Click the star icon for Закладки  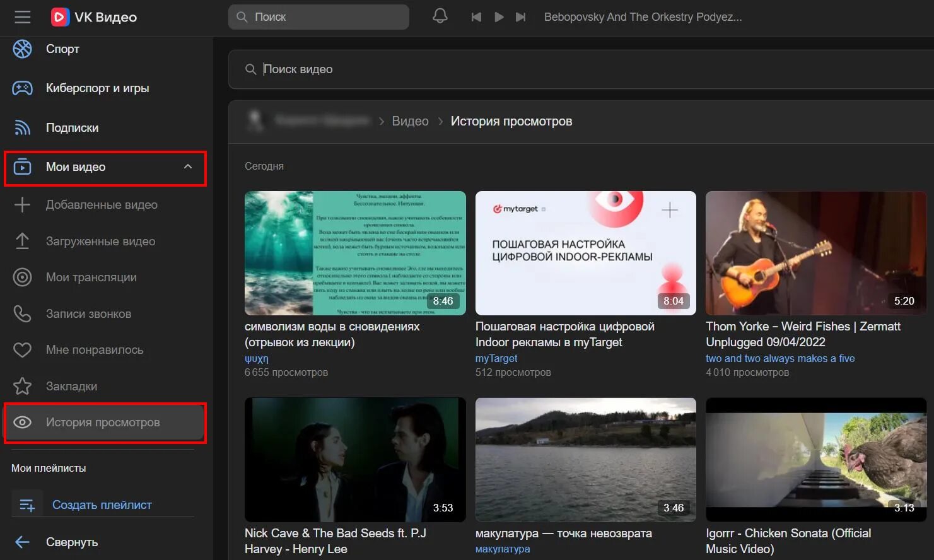[x=23, y=386]
